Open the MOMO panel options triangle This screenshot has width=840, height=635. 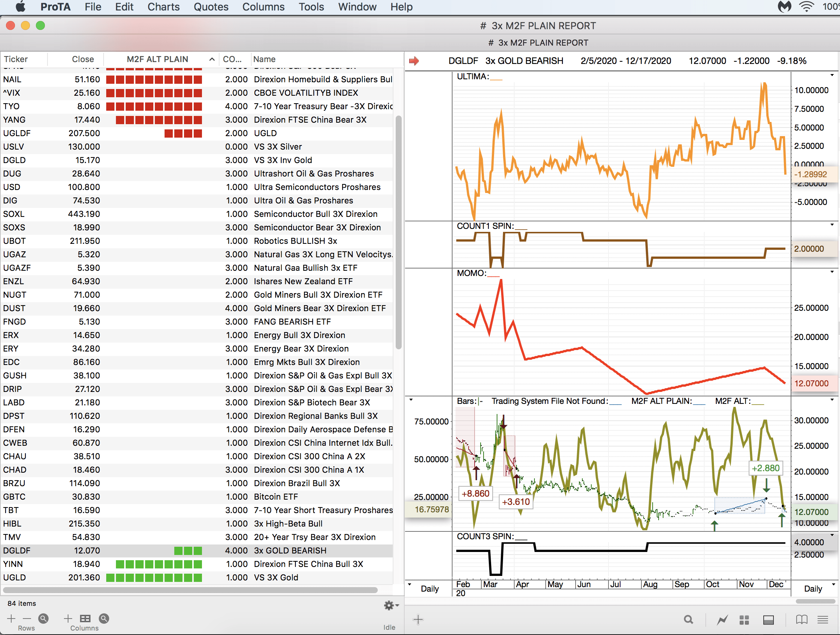click(832, 272)
